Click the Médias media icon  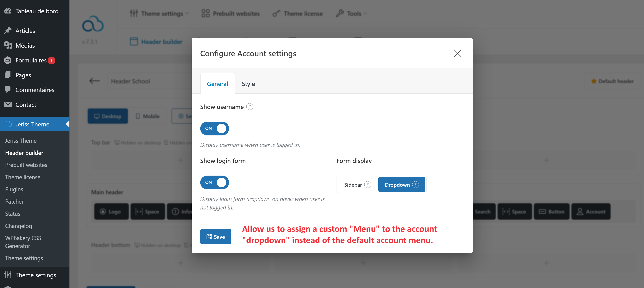[x=8, y=45]
